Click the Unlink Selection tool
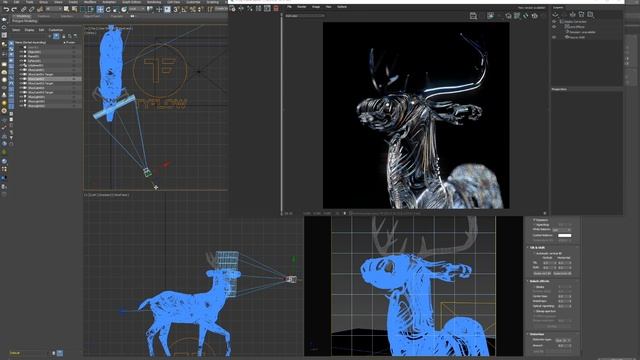640x360 pixels. point(31,9)
